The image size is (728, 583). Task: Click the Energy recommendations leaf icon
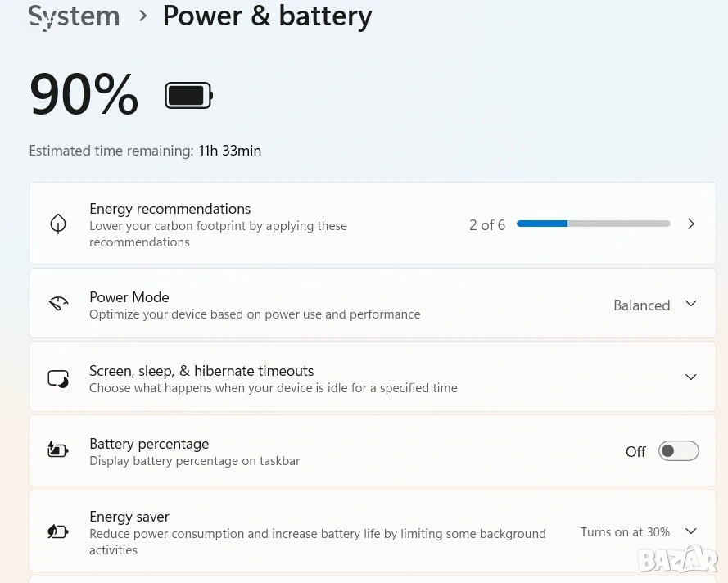click(58, 224)
